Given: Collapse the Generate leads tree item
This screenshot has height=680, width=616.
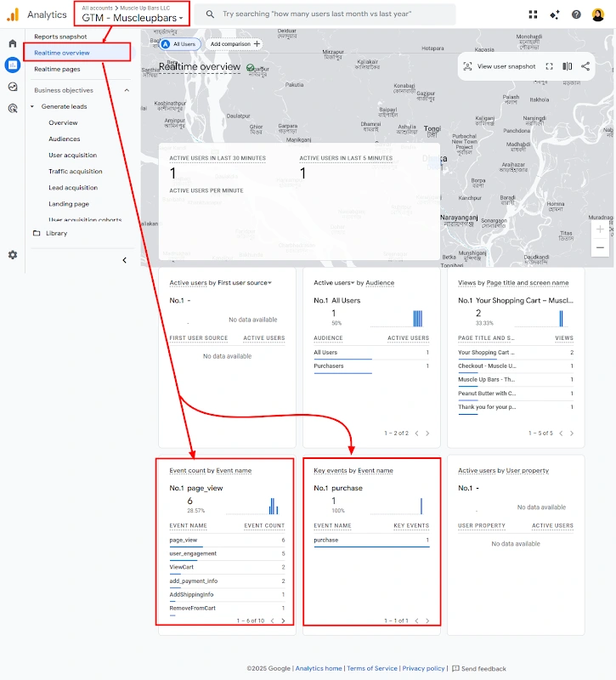Looking at the screenshot, I should coord(32,106).
